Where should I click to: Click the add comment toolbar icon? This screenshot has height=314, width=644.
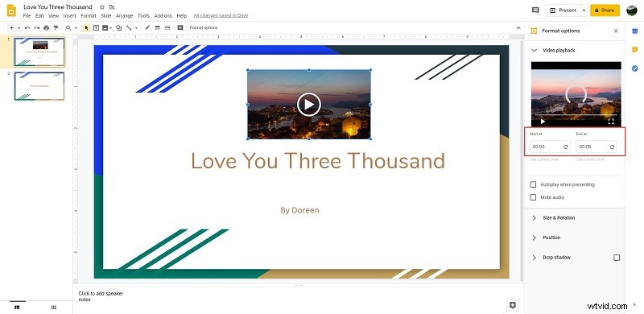180,28
